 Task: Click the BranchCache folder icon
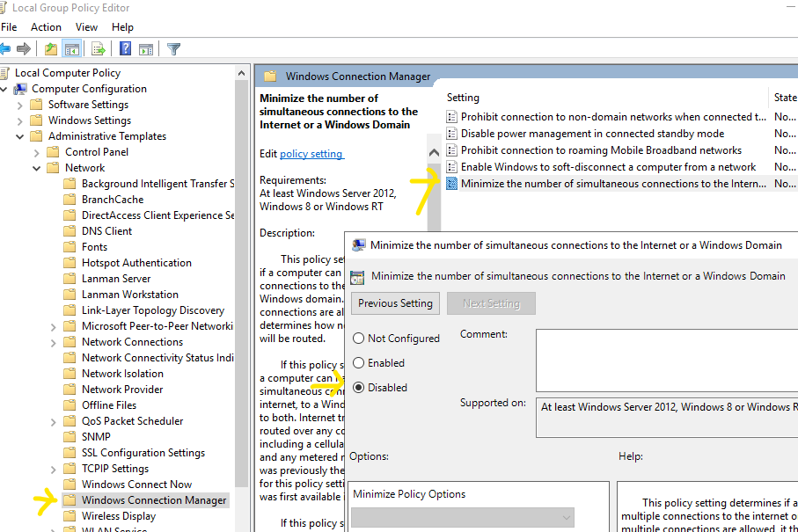[70, 200]
